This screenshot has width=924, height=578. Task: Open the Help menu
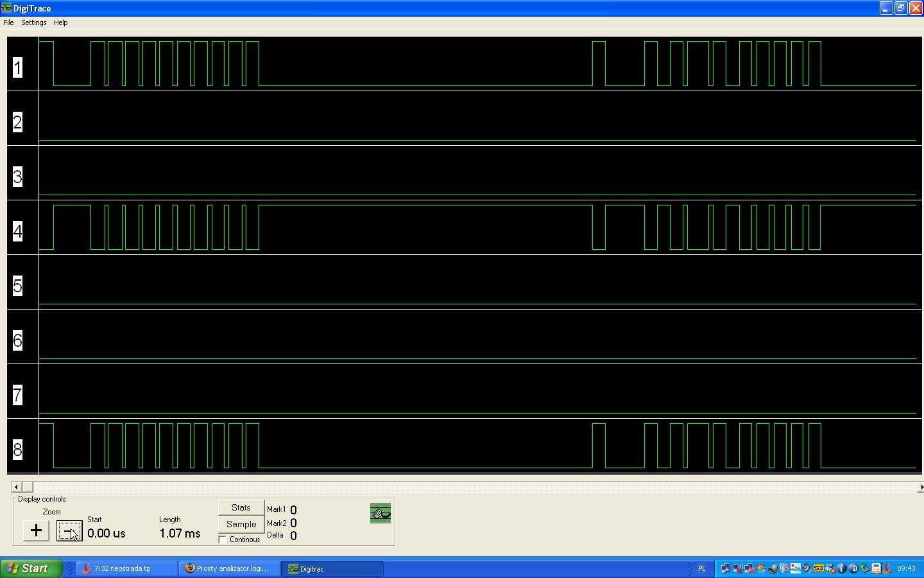point(61,22)
